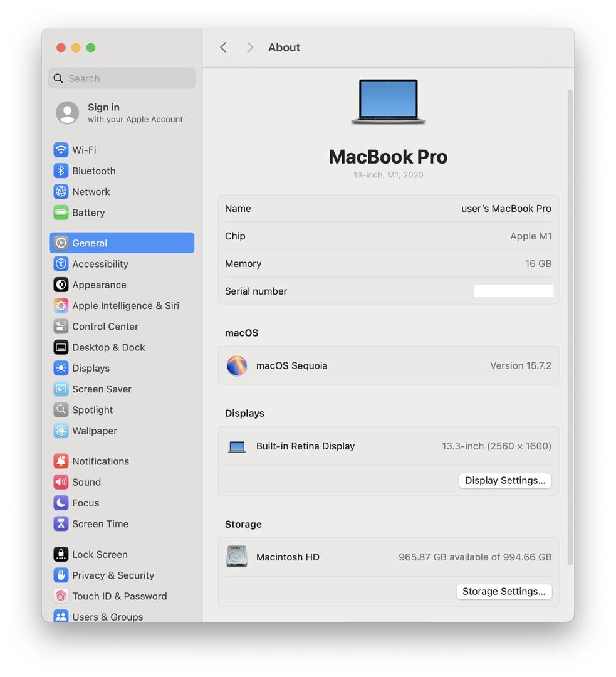Click the macOS Sequoia logo icon
Screen dimensions: 616x677
(x=237, y=365)
